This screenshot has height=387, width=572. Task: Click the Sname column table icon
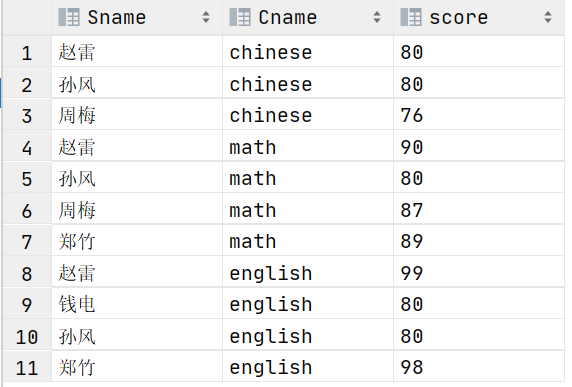(x=69, y=17)
